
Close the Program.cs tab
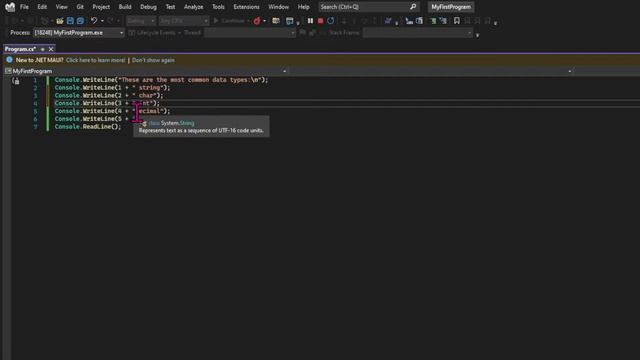point(51,49)
